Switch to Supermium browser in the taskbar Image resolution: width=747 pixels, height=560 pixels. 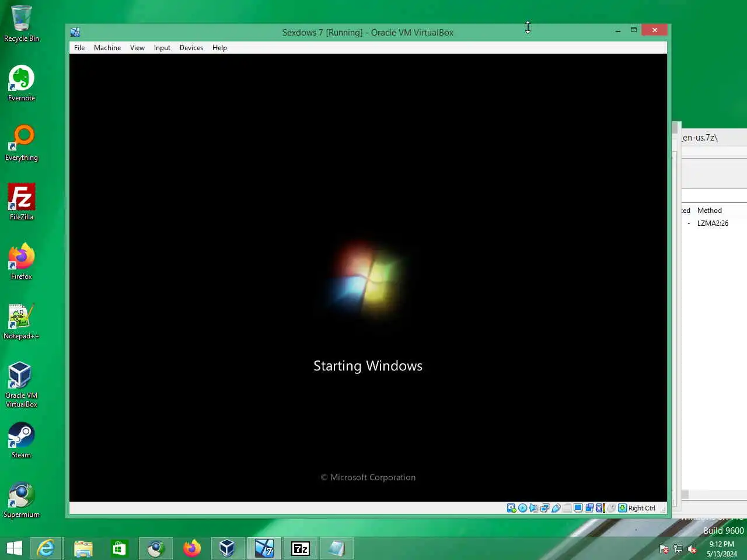click(x=156, y=548)
